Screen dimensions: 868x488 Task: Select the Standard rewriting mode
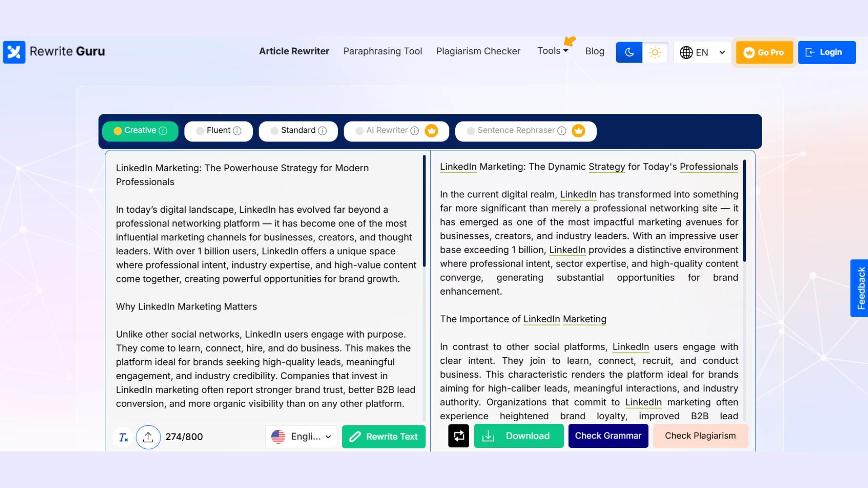coord(297,131)
